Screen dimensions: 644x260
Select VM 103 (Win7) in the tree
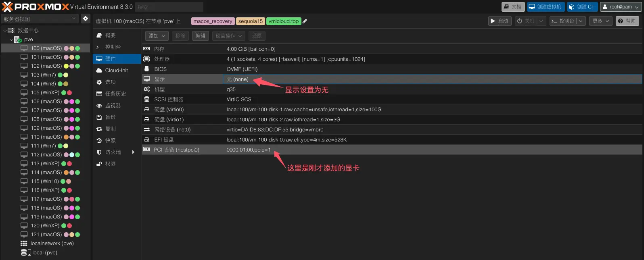point(46,75)
